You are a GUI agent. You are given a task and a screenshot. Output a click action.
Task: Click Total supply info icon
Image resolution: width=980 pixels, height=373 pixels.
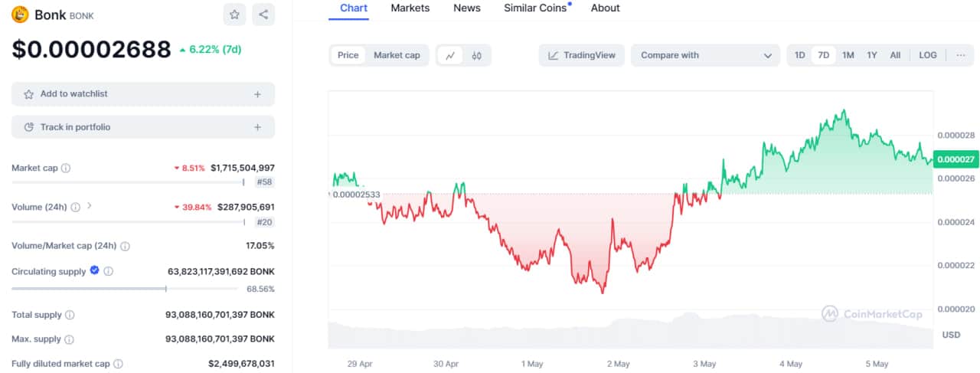70,315
